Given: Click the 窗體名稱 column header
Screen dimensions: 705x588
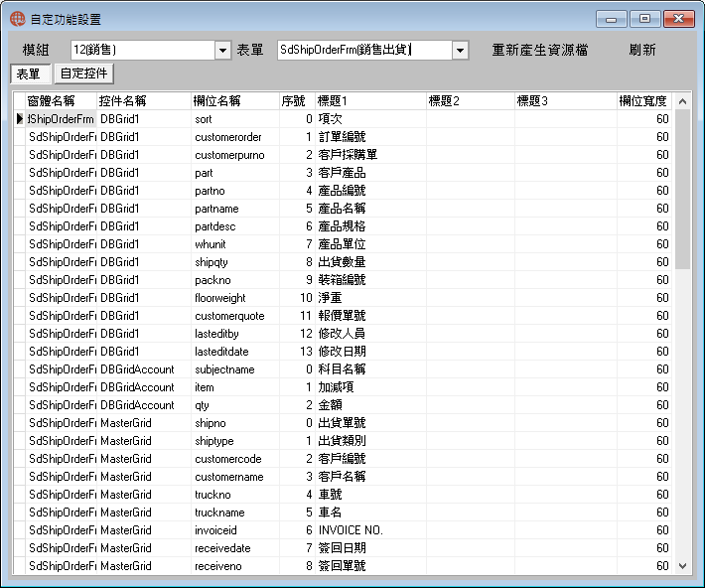Looking at the screenshot, I should coord(62,100).
